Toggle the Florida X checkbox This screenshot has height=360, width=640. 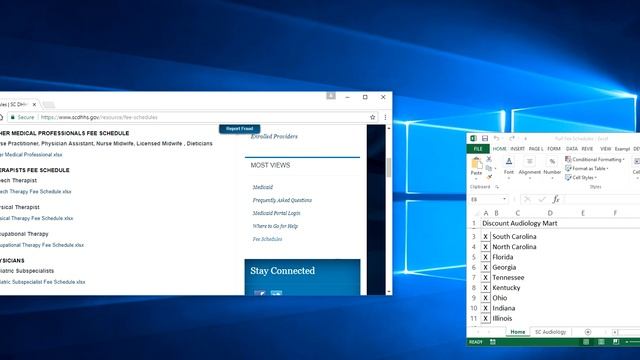485,257
